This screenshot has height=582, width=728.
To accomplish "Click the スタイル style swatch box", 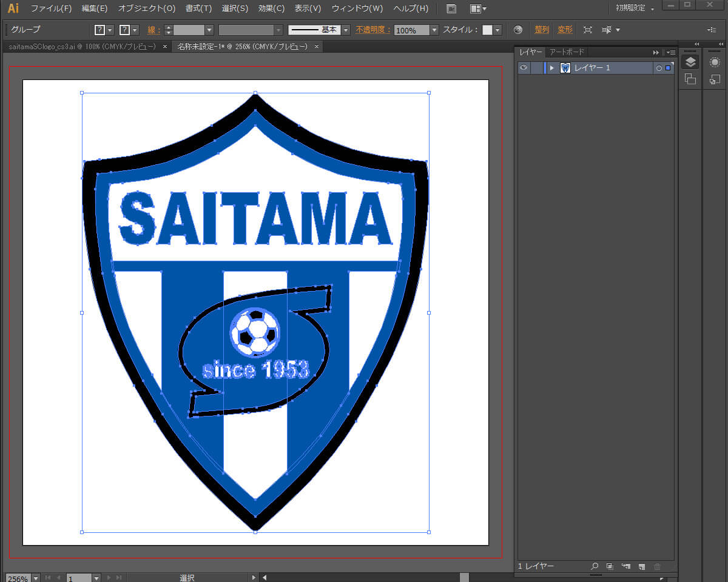I will (x=487, y=30).
